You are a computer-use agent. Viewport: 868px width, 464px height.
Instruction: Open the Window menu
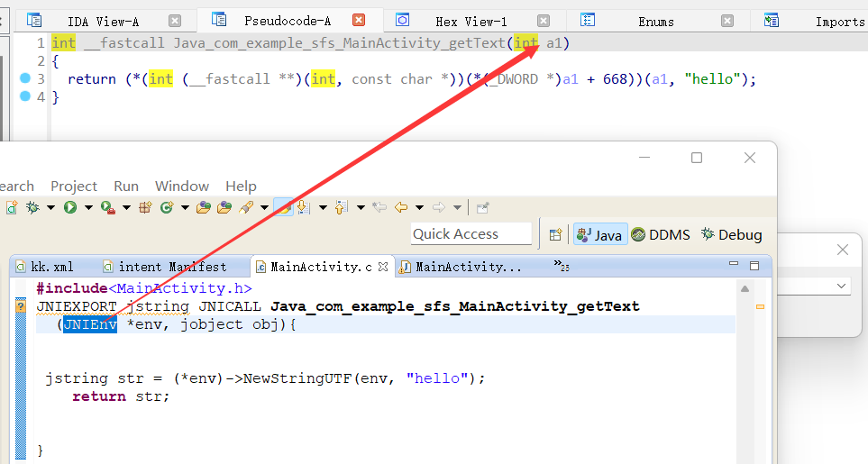(182, 187)
